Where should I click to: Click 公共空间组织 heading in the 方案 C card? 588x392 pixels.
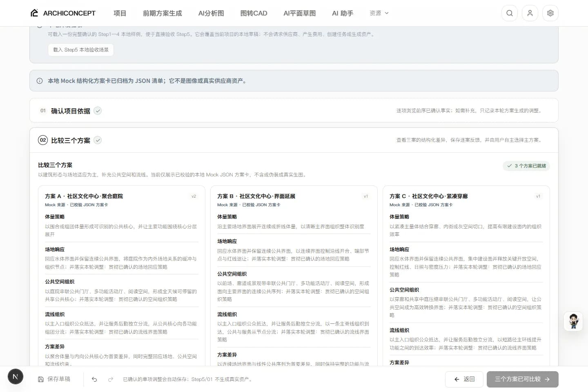[404, 290]
